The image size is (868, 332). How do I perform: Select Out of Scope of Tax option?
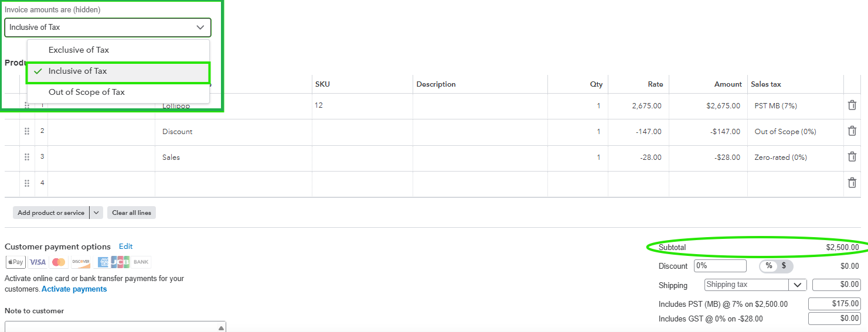(x=86, y=92)
